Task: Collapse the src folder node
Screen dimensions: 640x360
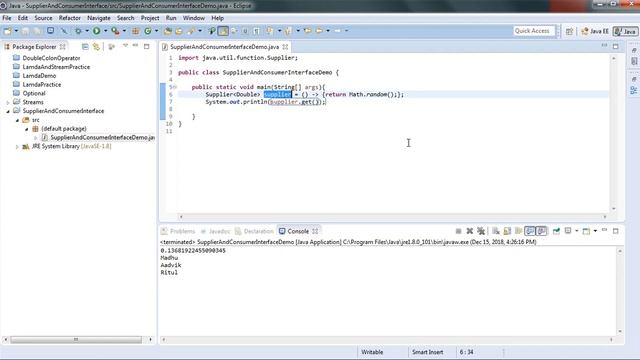Action: [17, 120]
